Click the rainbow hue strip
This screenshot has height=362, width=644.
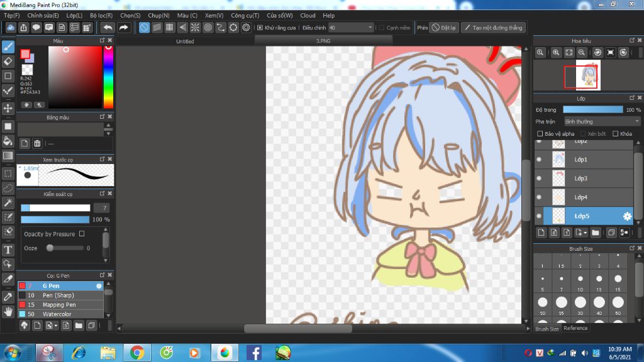point(108,77)
